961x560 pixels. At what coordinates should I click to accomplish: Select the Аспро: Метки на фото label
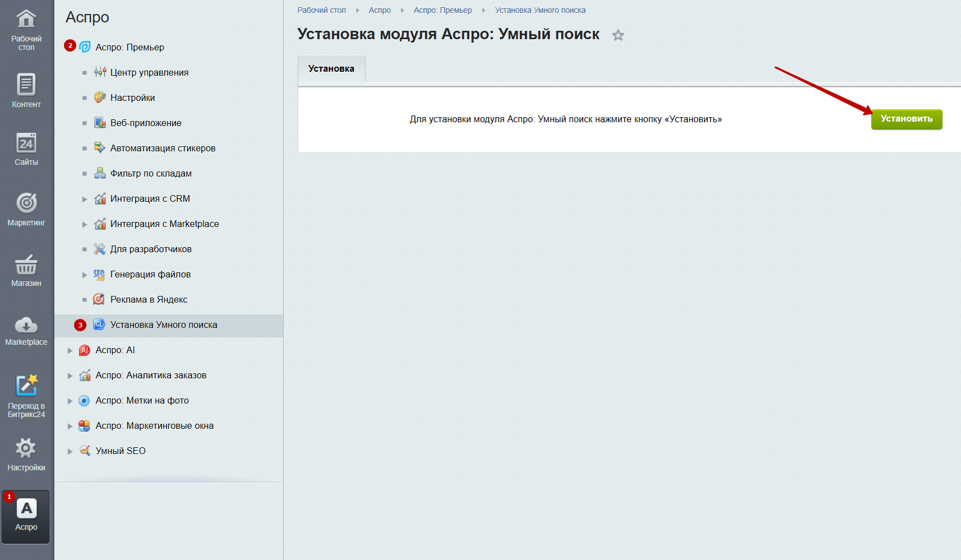[x=142, y=400]
